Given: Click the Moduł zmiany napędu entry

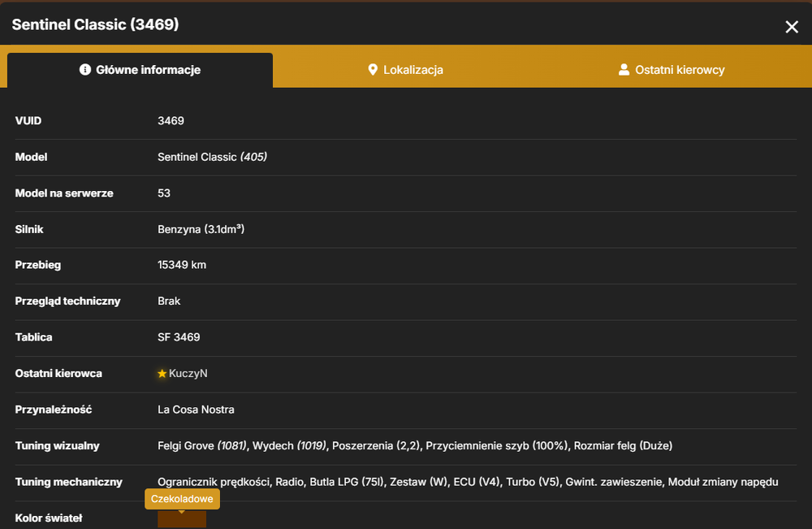Looking at the screenshot, I should point(723,482).
